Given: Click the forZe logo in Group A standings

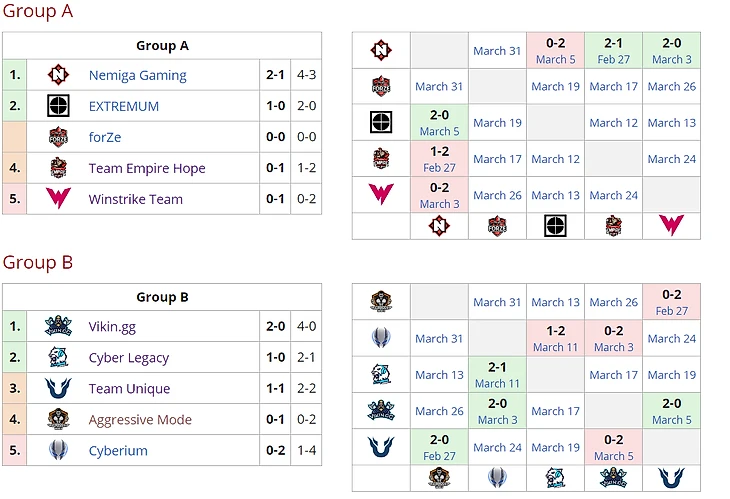Looking at the screenshot, I should pos(59,137).
